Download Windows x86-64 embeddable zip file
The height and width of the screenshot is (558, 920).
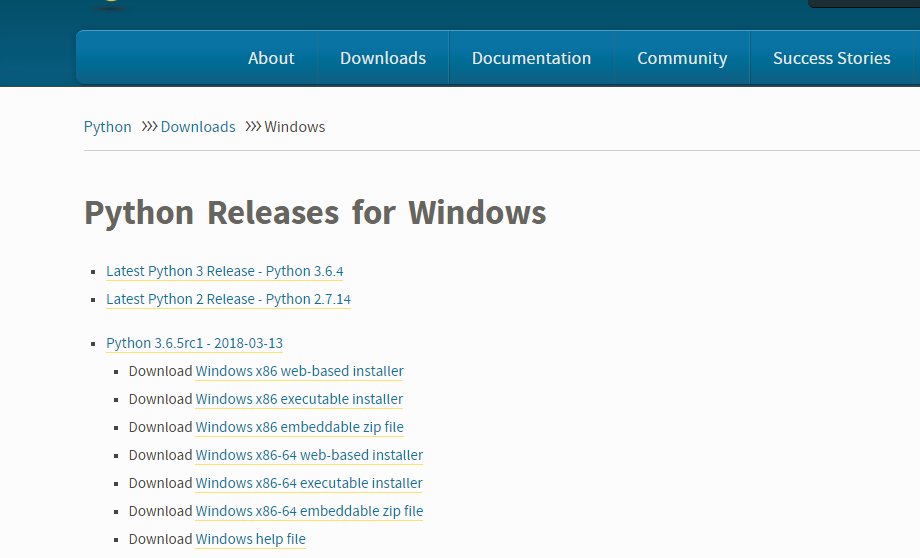coord(309,511)
